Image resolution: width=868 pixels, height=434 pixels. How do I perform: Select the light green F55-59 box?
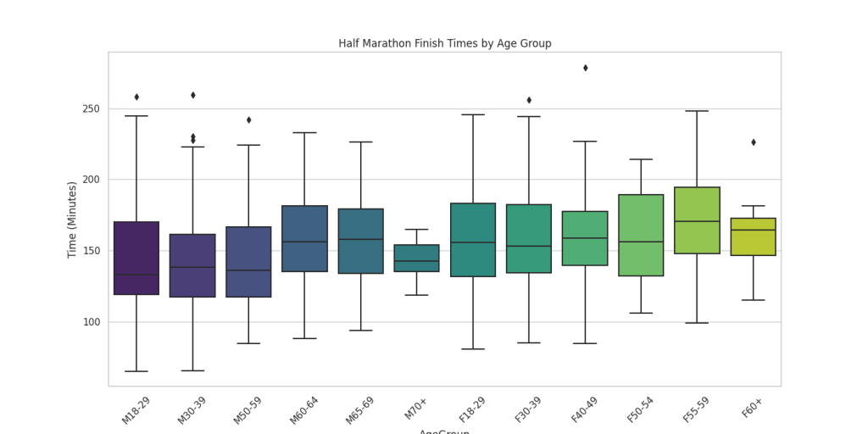tap(697, 220)
